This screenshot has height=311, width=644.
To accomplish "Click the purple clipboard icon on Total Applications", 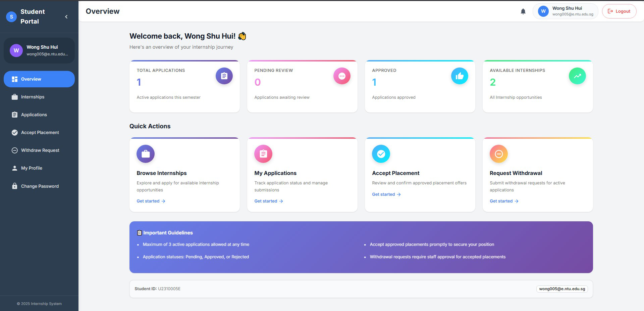I will coord(224,76).
